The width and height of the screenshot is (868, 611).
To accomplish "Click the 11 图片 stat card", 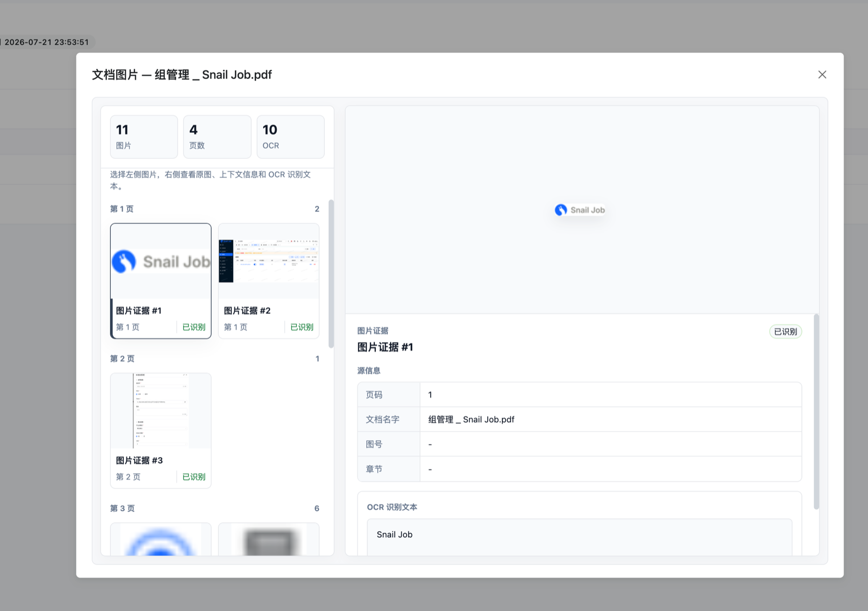I will coord(144,137).
